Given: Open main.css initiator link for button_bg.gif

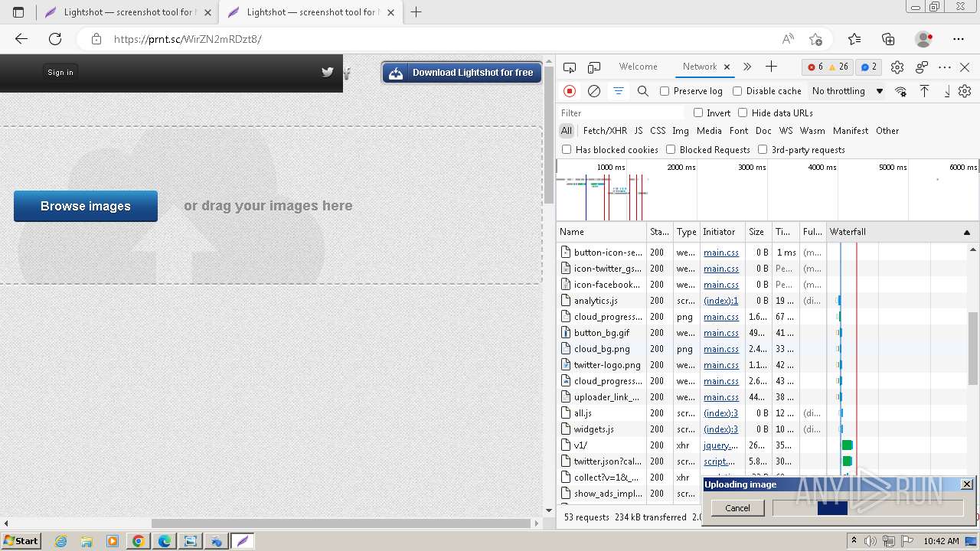Looking at the screenshot, I should click(x=721, y=333).
